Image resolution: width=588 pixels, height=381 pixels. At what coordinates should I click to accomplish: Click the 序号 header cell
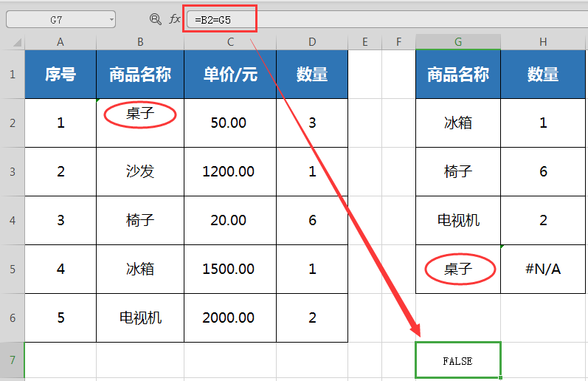click(x=60, y=75)
